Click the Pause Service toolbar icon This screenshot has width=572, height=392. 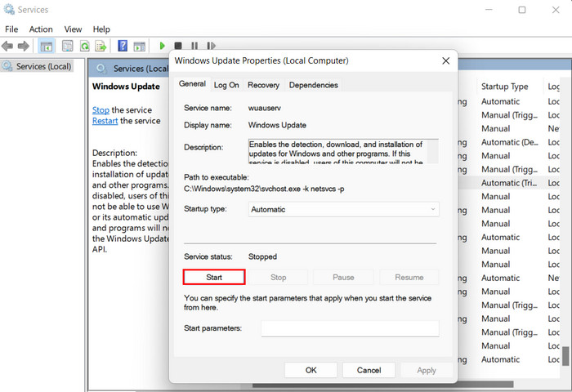[194, 46]
